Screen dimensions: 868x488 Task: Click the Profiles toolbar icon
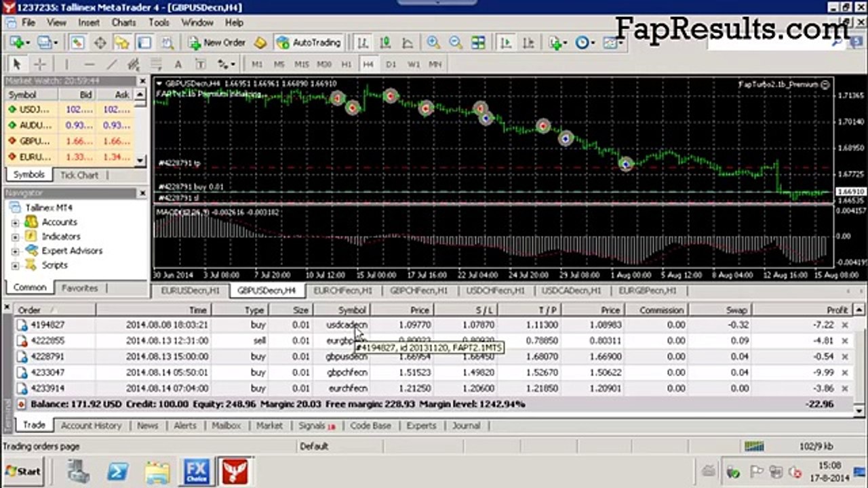47,43
